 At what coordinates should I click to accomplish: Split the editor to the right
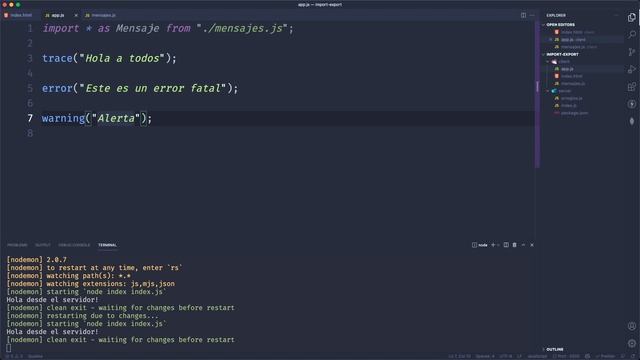[523, 15]
